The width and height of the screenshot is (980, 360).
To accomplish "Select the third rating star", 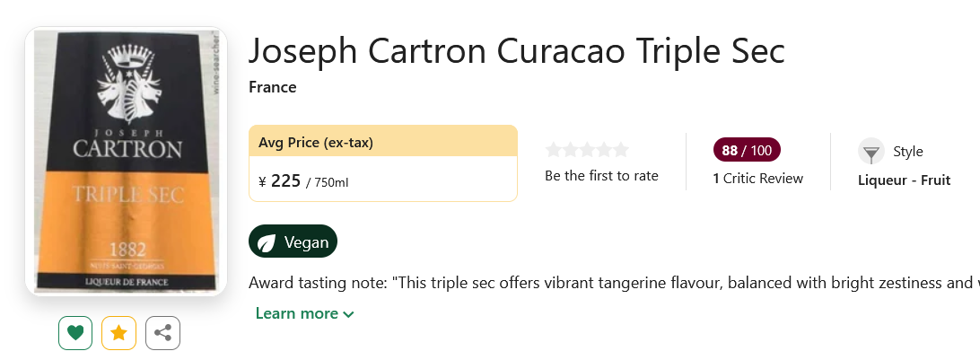I will tap(587, 150).
